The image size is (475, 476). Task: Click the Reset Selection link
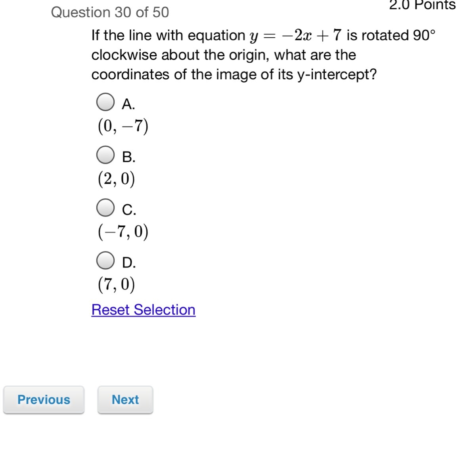click(143, 310)
